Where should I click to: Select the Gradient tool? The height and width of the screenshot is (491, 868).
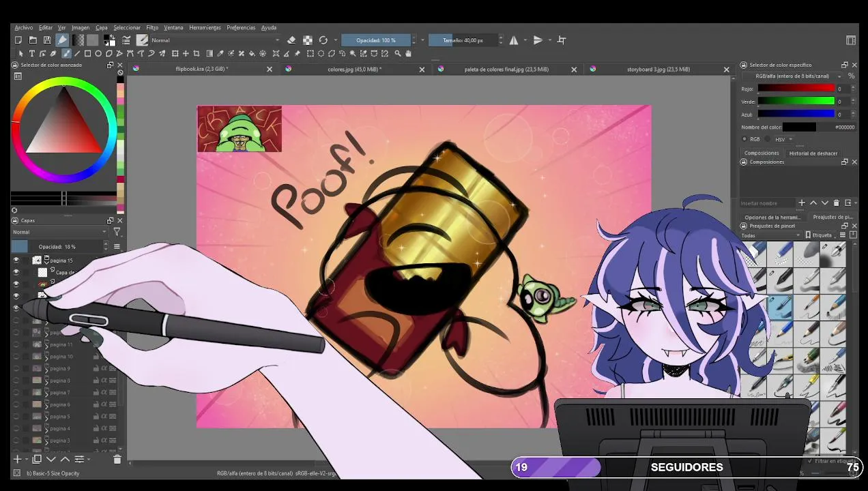[209, 53]
